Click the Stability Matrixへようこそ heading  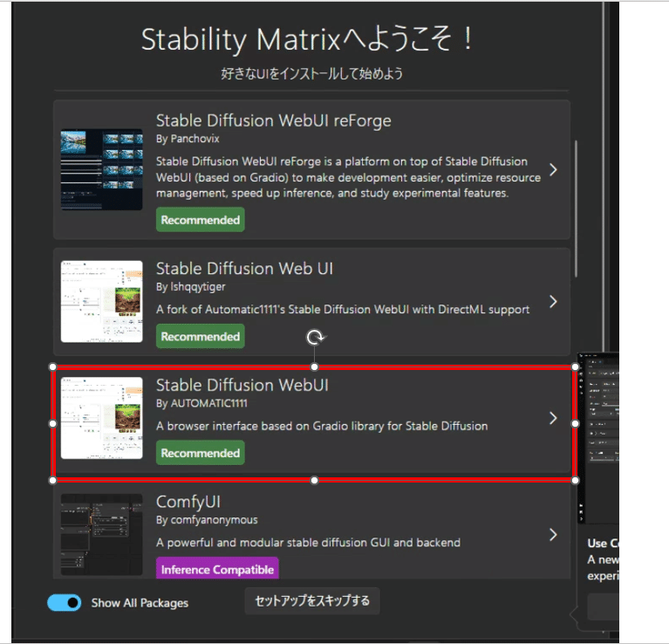pyautogui.click(x=307, y=39)
